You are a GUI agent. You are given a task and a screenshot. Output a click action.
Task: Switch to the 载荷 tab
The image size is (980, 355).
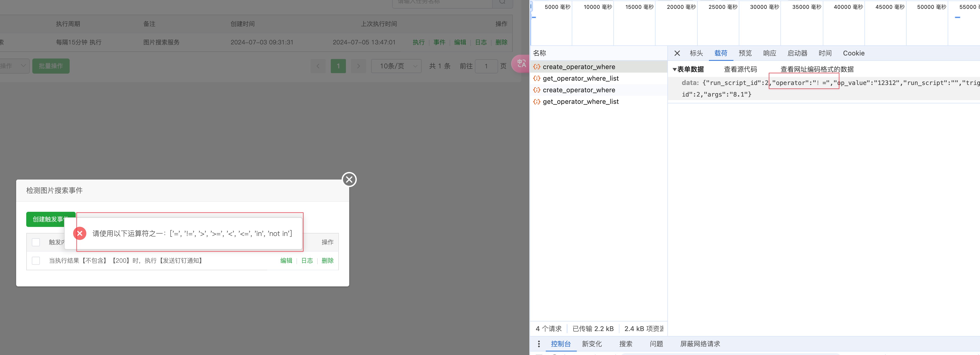pyautogui.click(x=721, y=53)
